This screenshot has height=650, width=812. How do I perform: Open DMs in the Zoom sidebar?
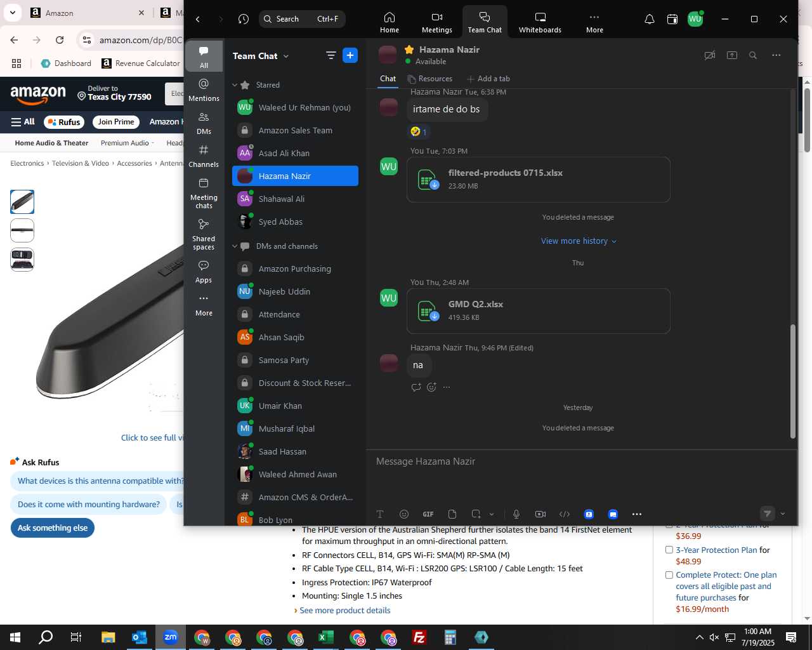tap(204, 123)
